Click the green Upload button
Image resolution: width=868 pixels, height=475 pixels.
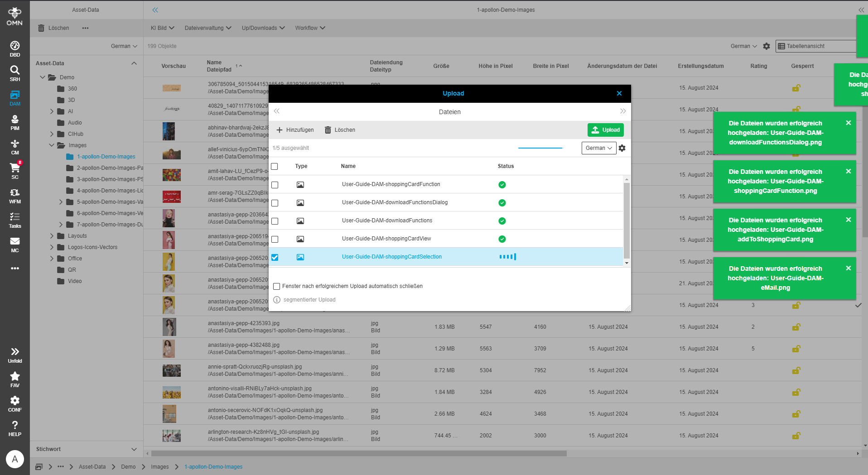(x=605, y=130)
